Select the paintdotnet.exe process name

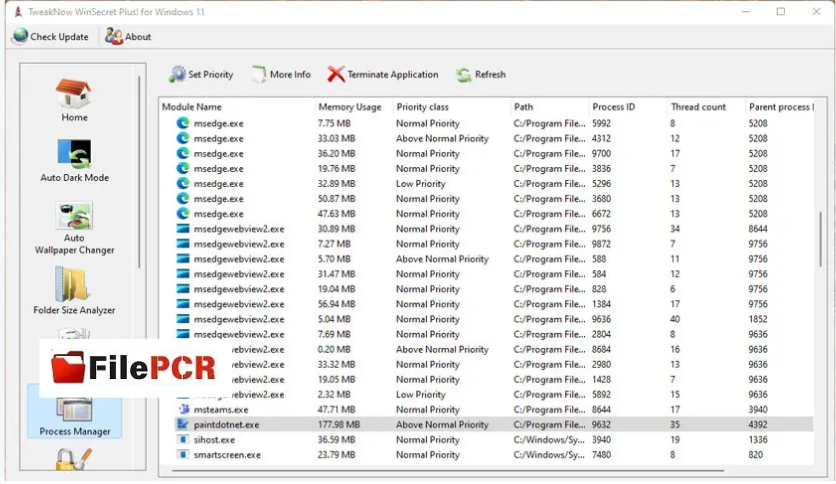227,425
